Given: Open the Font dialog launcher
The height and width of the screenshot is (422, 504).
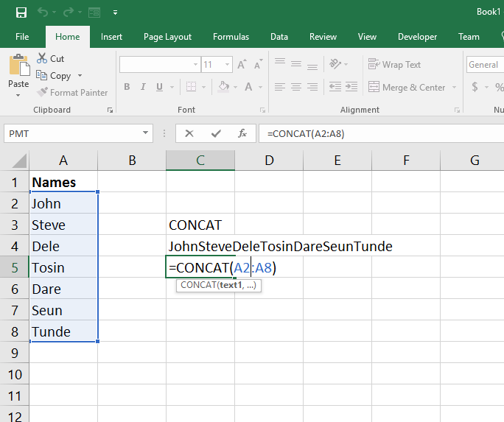Looking at the screenshot, I should click(x=262, y=110).
